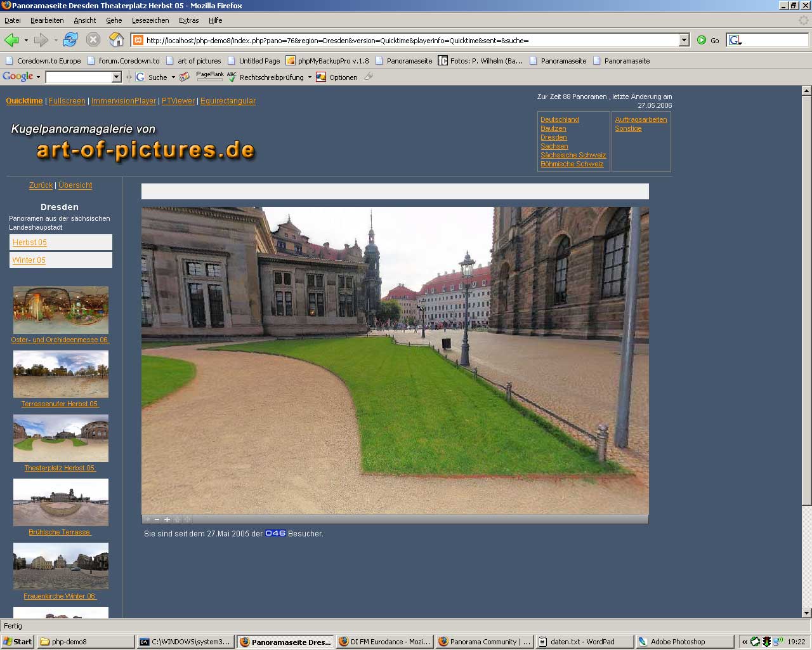Select the Winter 05 category
Viewport: 812px width, 650px height.
click(x=29, y=260)
